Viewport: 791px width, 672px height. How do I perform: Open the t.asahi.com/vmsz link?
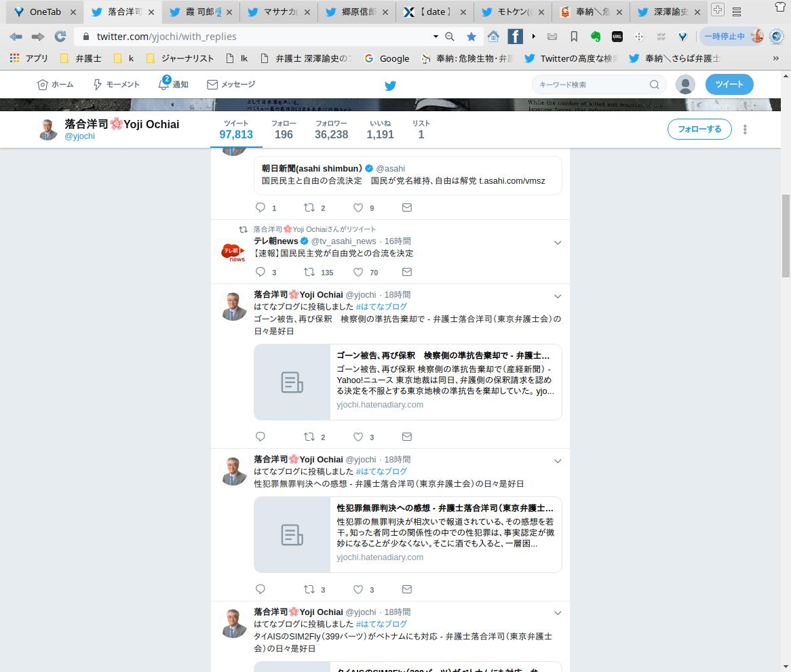(512, 180)
